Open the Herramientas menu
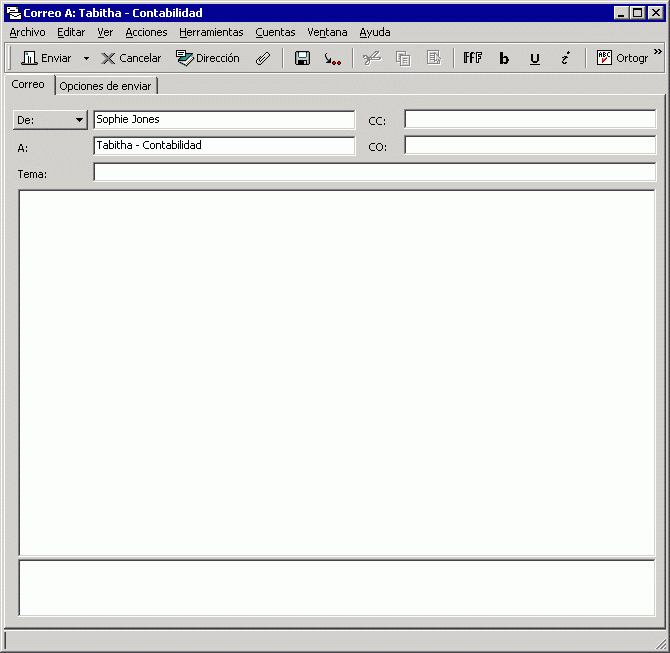 [x=211, y=32]
